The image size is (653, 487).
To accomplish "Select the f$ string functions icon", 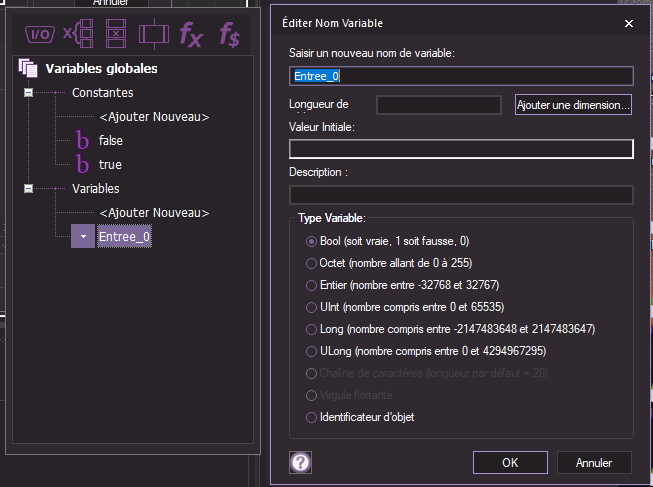I will [230, 35].
